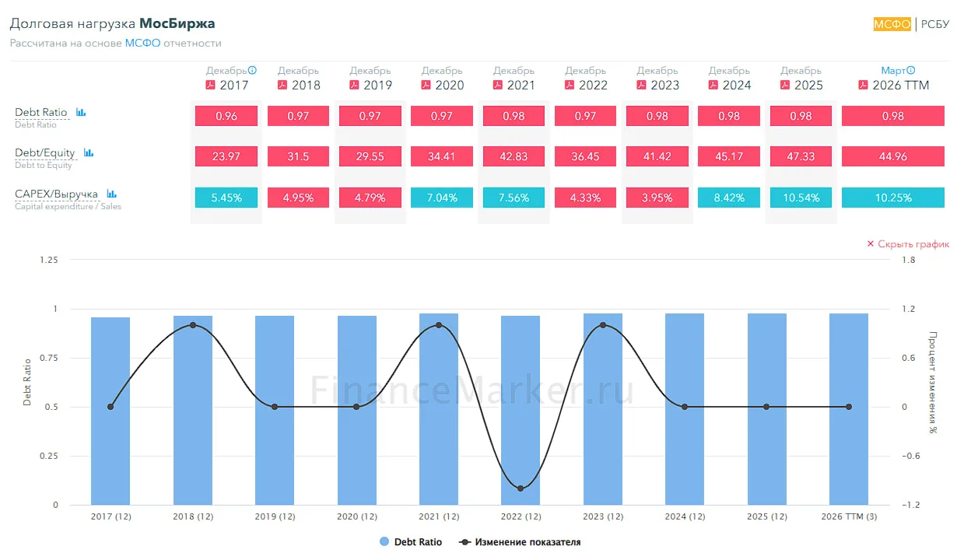Open PDF report icon for 2020
The width and height of the screenshot is (957, 560).
(x=426, y=85)
